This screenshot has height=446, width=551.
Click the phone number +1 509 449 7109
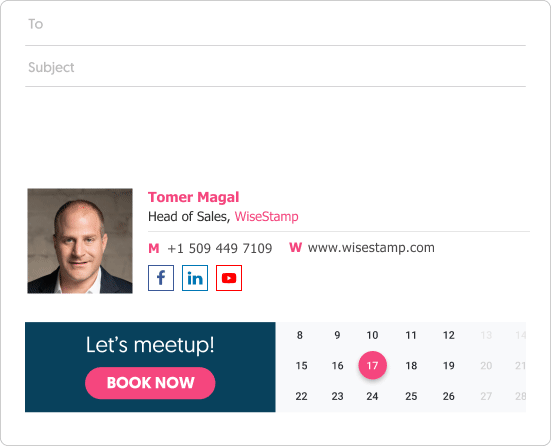220,248
